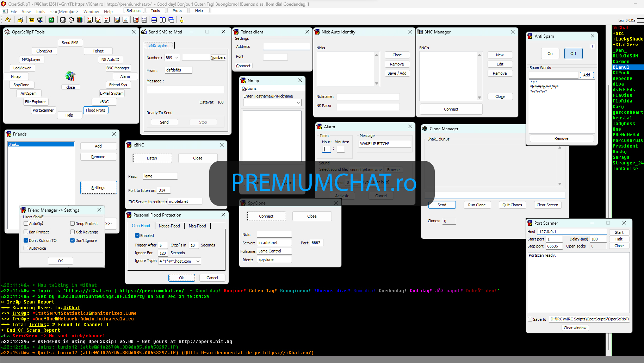
Task: Open the Notify List toolbar icon
Action: [x=136, y=20]
